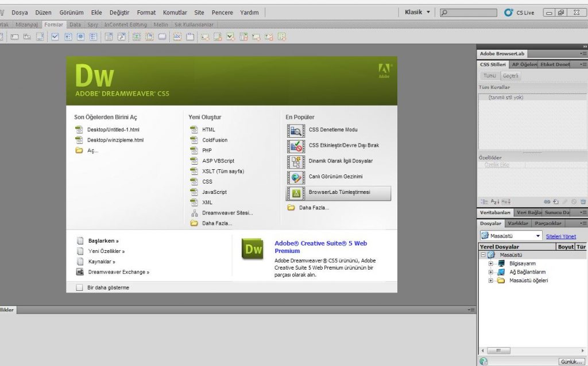Viewport: 588px width, 366px height.
Task: Click the CSS Etkinleştir/Devre Dışı Bırak icon
Action: (296, 146)
